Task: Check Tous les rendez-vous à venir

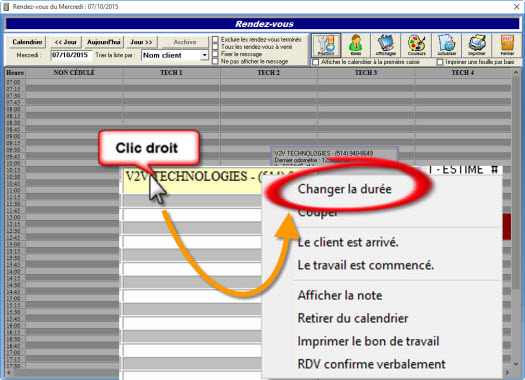Action: click(215, 47)
